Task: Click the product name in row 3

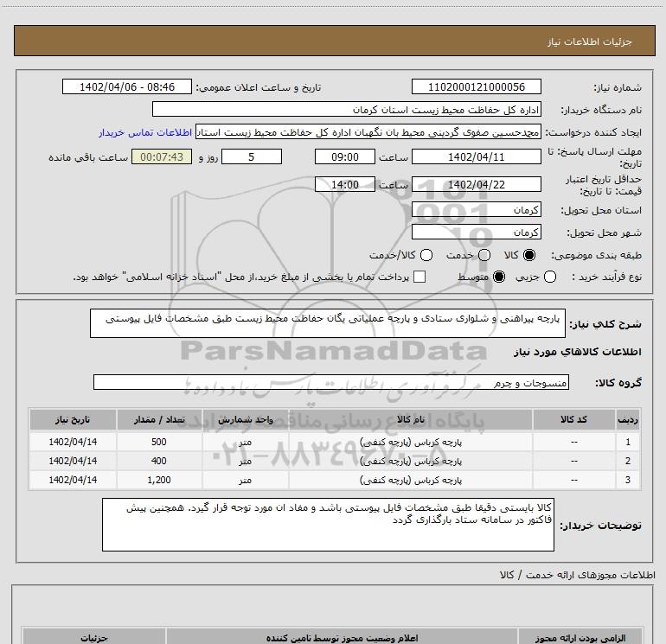Action: [410, 480]
